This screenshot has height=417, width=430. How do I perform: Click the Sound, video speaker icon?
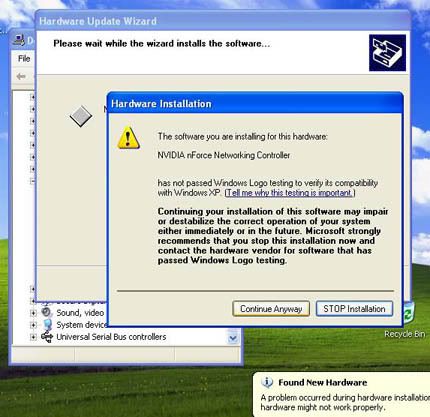pos(47,313)
